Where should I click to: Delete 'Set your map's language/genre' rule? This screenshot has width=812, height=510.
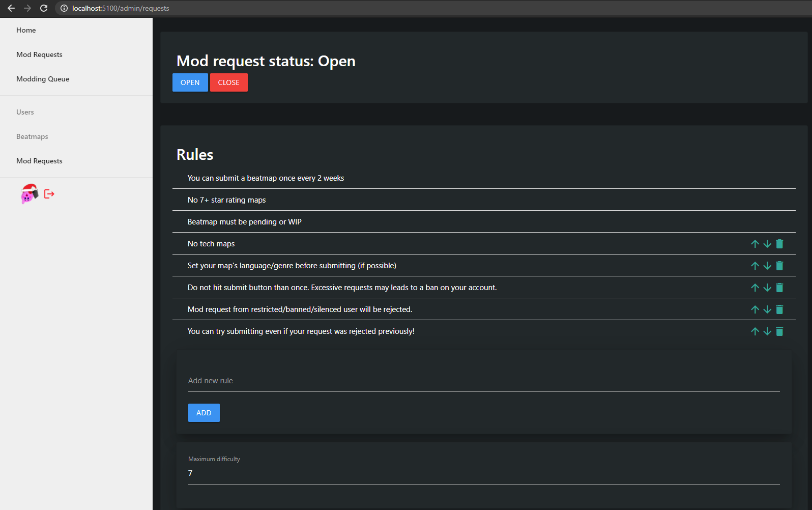click(x=779, y=266)
